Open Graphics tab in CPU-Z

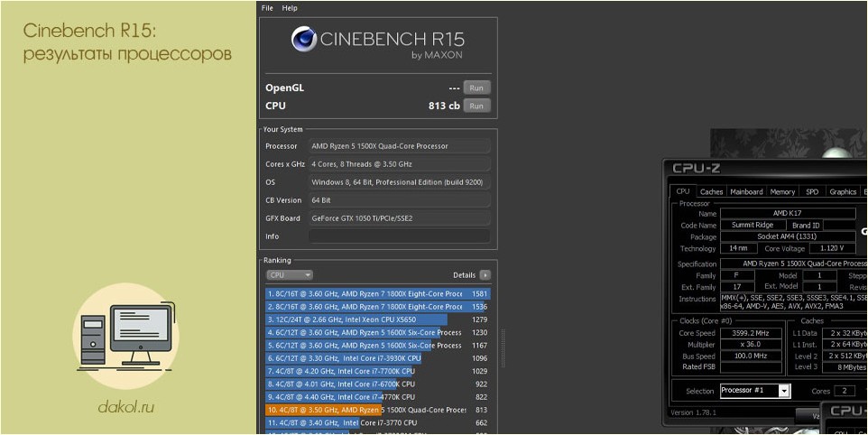[843, 192]
